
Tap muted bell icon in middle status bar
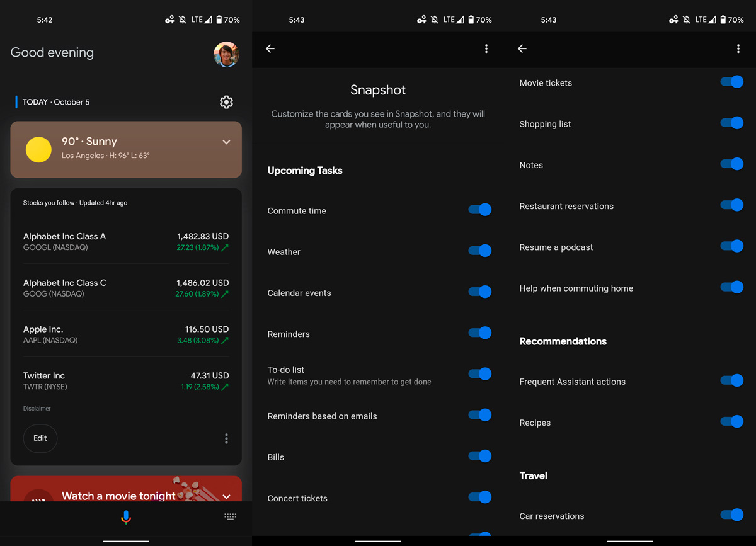click(x=435, y=20)
